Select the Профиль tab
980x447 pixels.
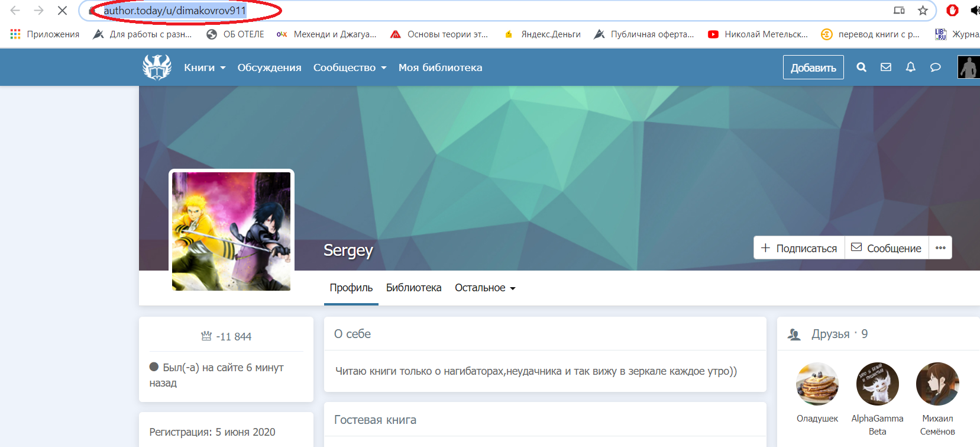[x=351, y=288]
